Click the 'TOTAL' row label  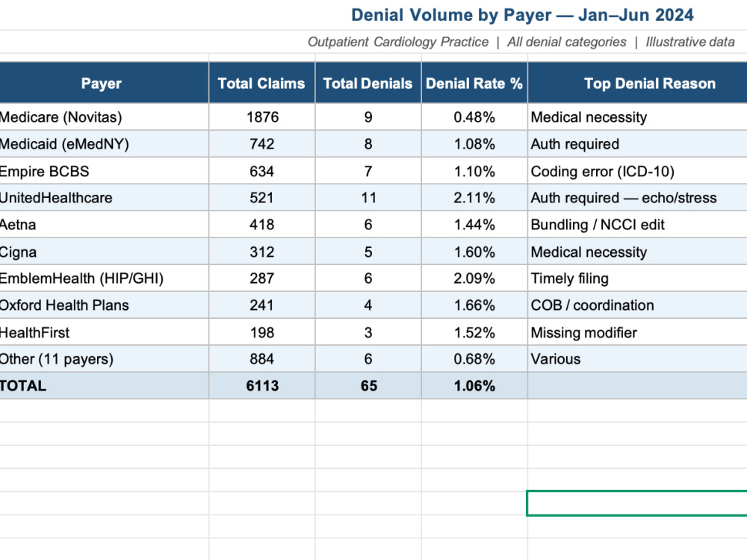point(104,385)
